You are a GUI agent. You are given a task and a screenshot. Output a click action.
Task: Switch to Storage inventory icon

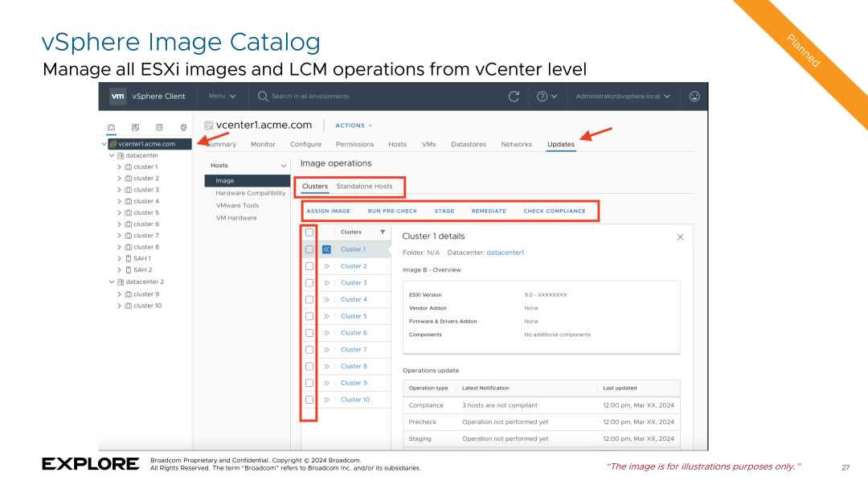click(159, 127)
